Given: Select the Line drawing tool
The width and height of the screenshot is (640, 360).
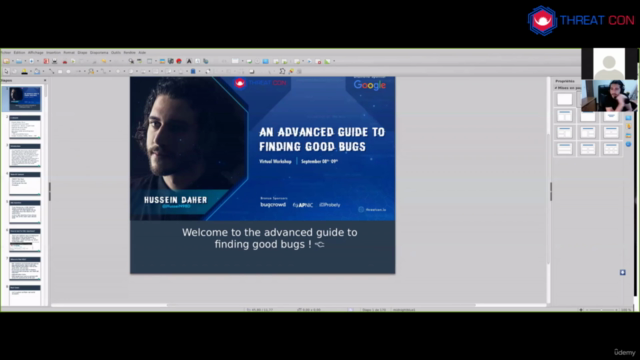Looking at the screenshot, I should point(51,71).
